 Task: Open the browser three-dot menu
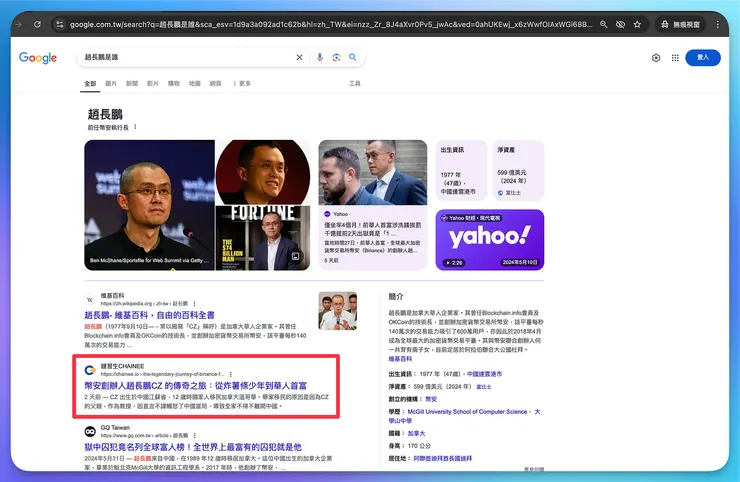pos(718,24)
